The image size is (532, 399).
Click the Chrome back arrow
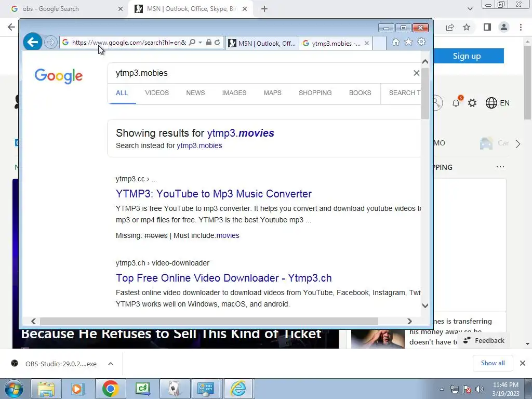[11, 27]
